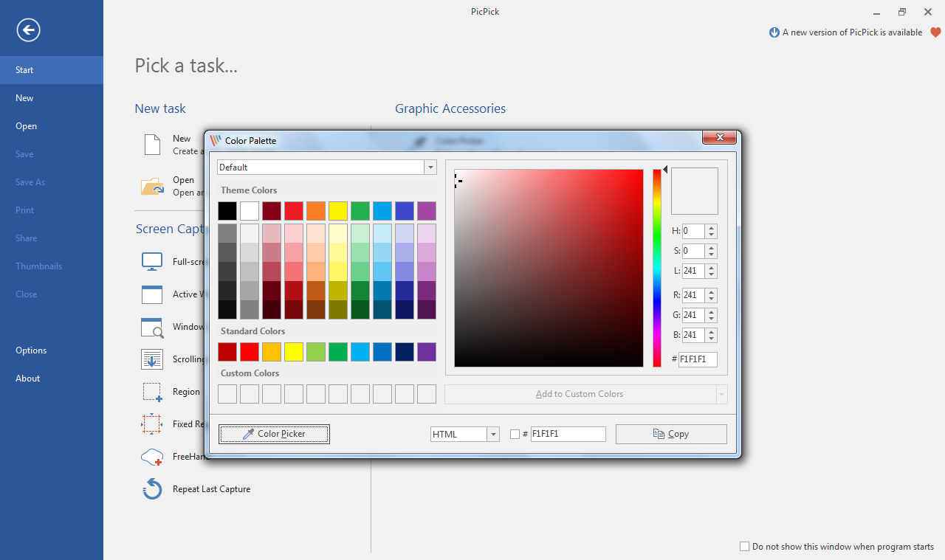Select New in the sidebar menu
This screenshot has width=945, height=560.
pyautogui.click(x=52, y=98)
